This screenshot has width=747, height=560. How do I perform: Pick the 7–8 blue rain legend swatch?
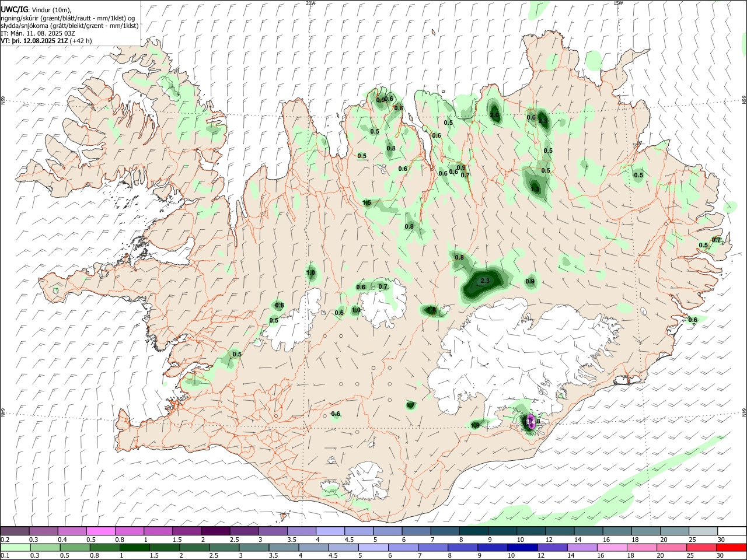coord(433,547)
